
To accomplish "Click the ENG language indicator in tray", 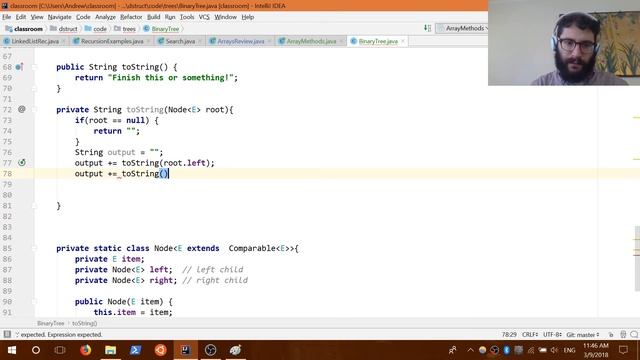I will (569, 350).
